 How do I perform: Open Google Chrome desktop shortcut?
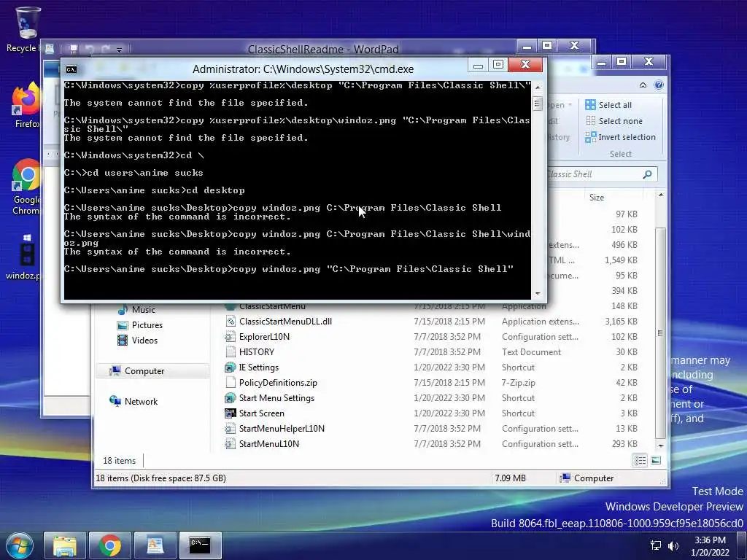tap(26, 187)
